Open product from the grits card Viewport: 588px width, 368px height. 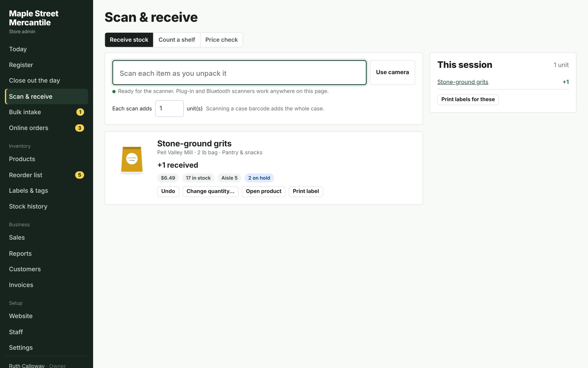pos(264,191)
